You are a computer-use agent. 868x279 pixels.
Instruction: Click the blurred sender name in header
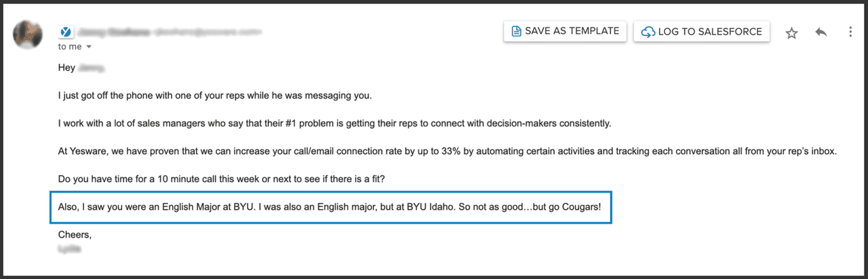(x=108, y=31)
